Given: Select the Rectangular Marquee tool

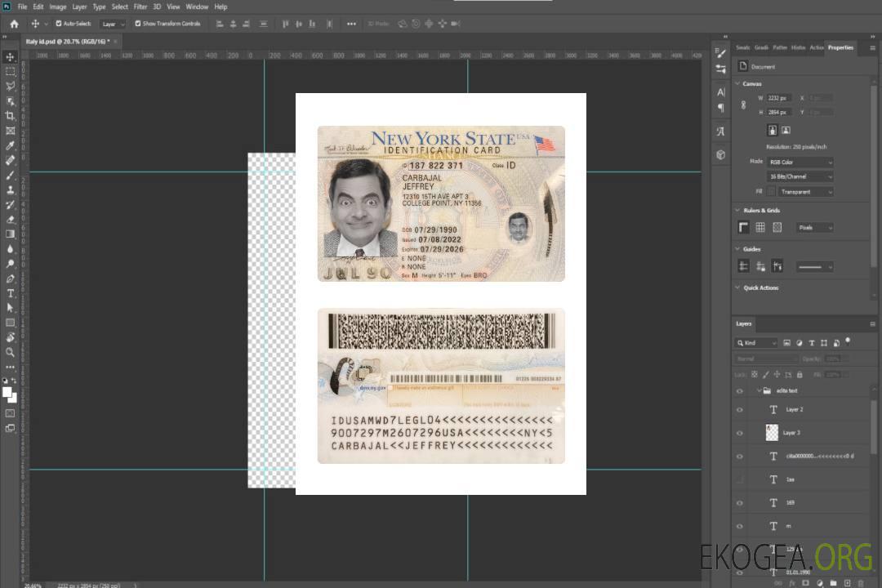Looking at the screenshot, I should coord(10,72).
